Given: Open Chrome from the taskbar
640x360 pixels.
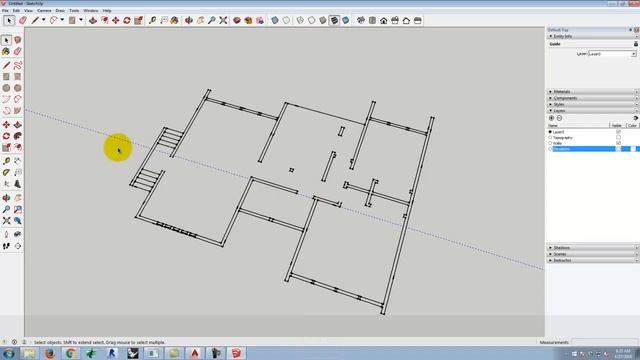Looking at the screenshot, I should tap(71, 353).
